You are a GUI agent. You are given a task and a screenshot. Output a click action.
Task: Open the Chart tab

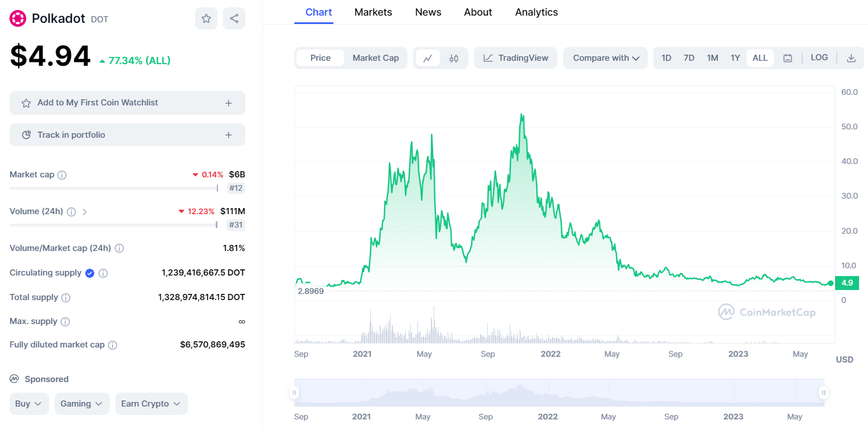tap(319, 12)
